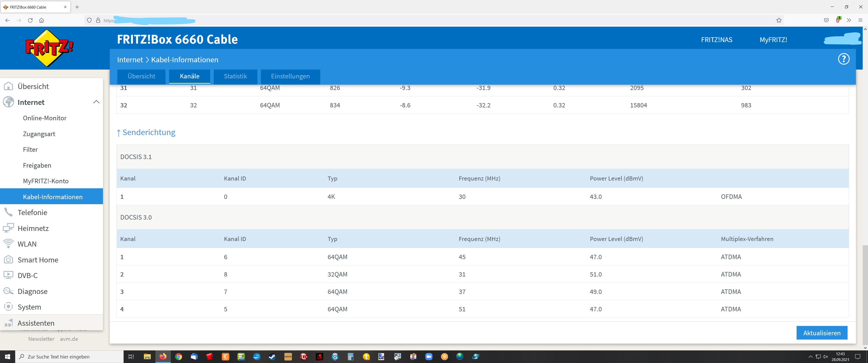Open the FRITZ!NAS header link
This screenshot has width=868, height=363.
pos(716,40)
